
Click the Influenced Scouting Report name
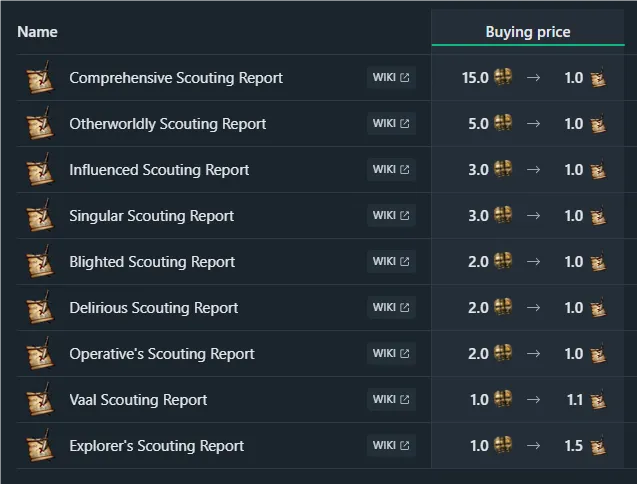point(159,169)
